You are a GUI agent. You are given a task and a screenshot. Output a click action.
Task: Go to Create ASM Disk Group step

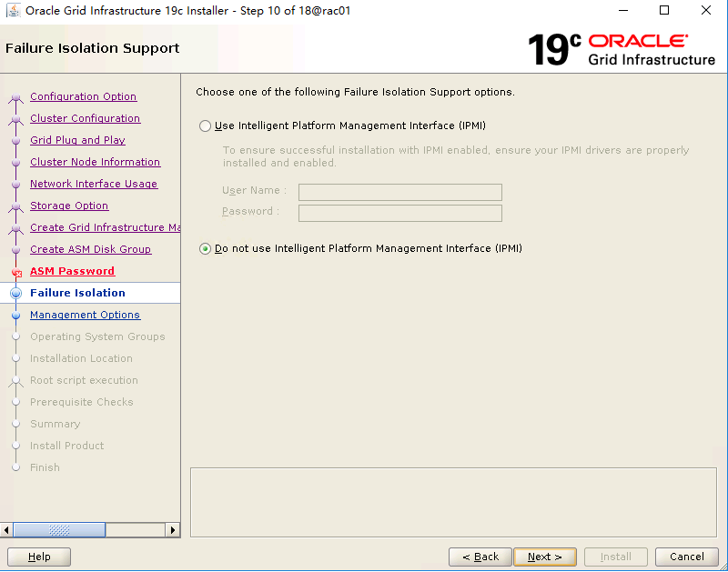(x=90, y=249)
